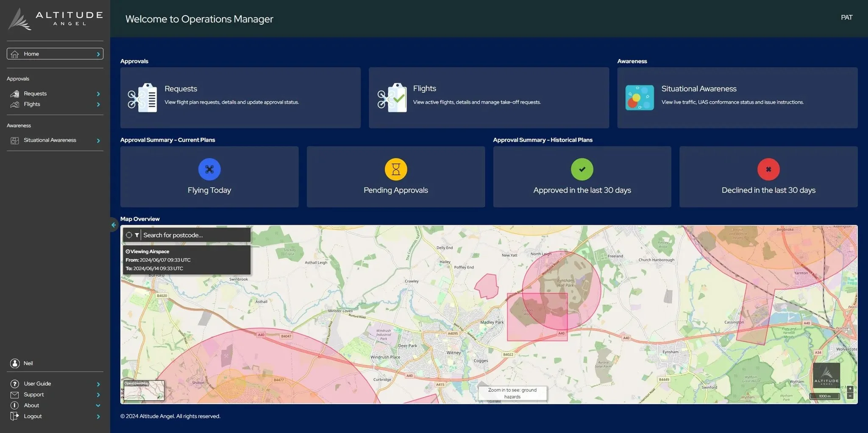
Task: Select Requests in the sidebar menu
Action: [55, 94]
